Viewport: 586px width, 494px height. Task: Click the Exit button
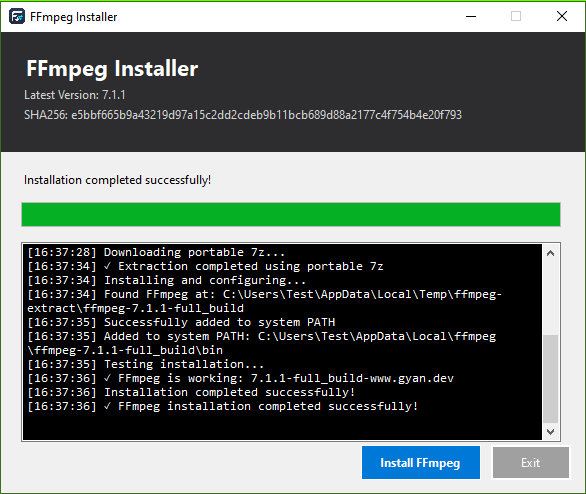click(x=531, y=462)
